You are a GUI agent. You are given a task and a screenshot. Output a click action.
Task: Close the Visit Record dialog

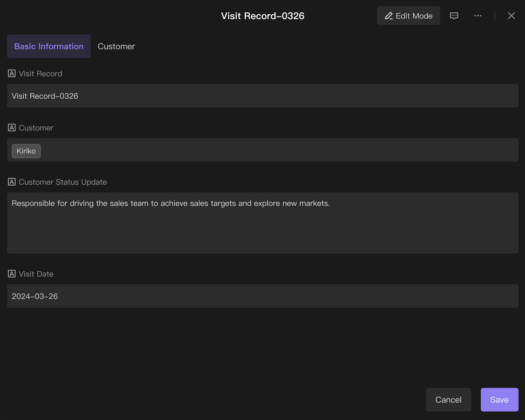pos(511,16)
